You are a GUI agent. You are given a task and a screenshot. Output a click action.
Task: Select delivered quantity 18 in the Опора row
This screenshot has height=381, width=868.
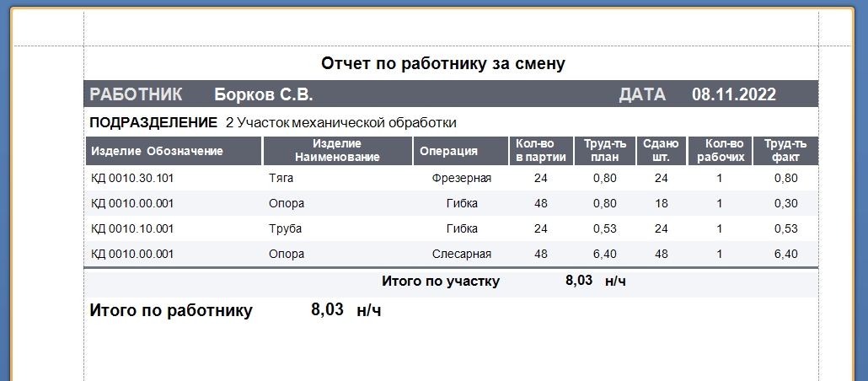661,204
